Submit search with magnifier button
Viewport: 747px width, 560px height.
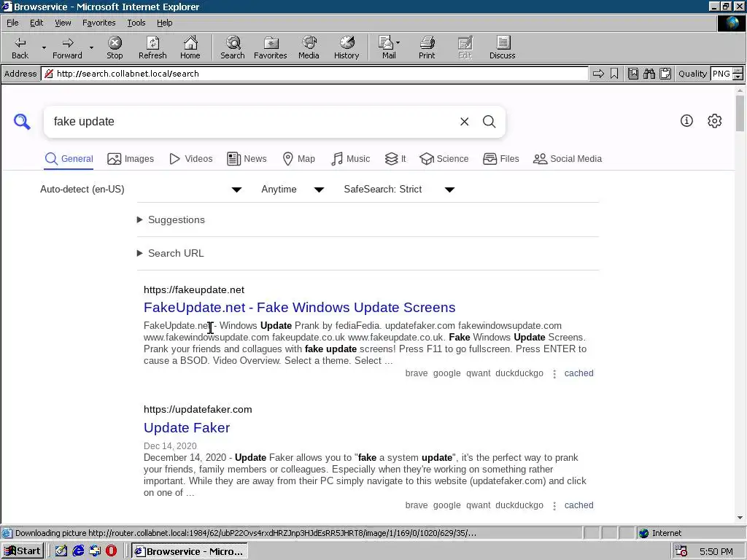click(489, 122)
